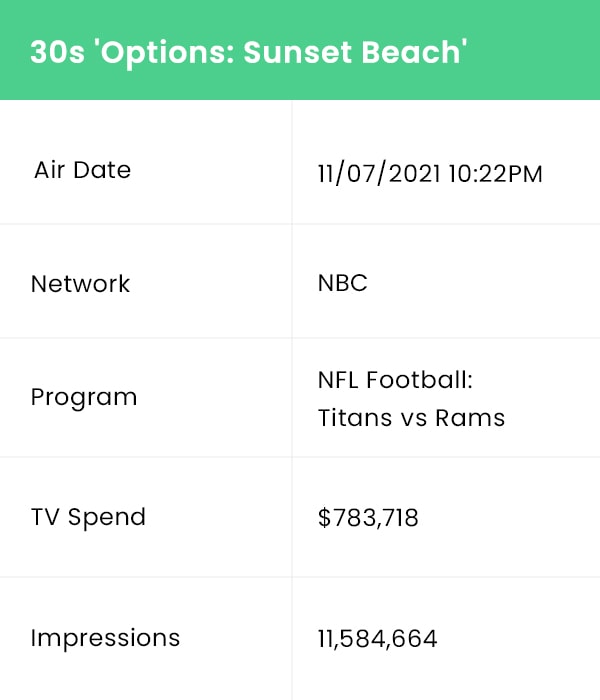Click the air date value 11/07/2021 10:22PM
600x700 pixels.
(430, 173)
